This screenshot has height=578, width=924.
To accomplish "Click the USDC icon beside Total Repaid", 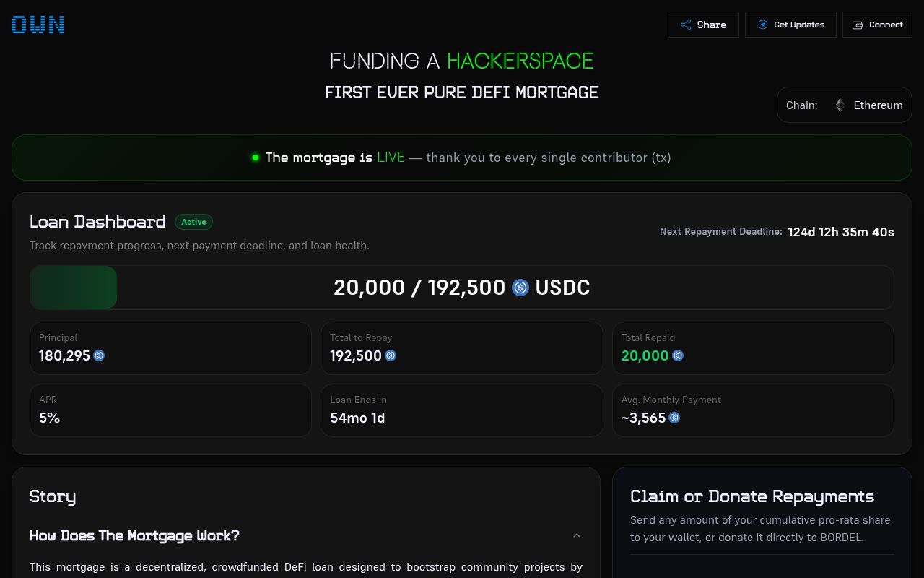I will (x=678, y=355).
